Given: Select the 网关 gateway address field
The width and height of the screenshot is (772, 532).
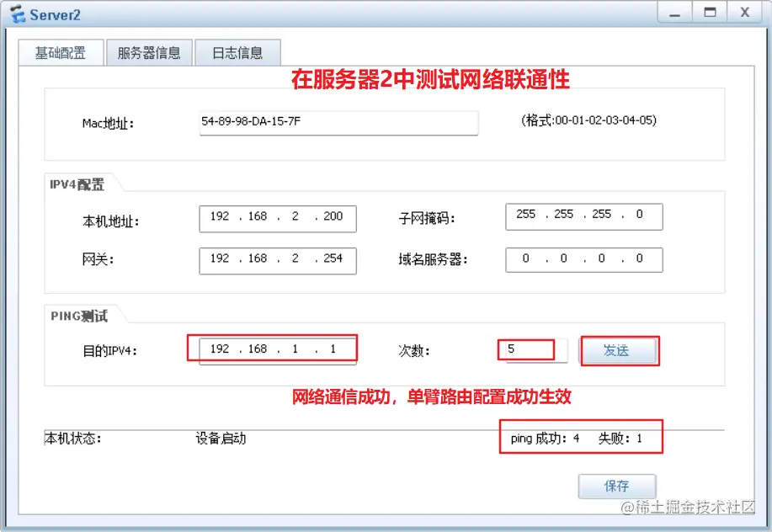Looking at the screenshot, I should click(277, 258).
